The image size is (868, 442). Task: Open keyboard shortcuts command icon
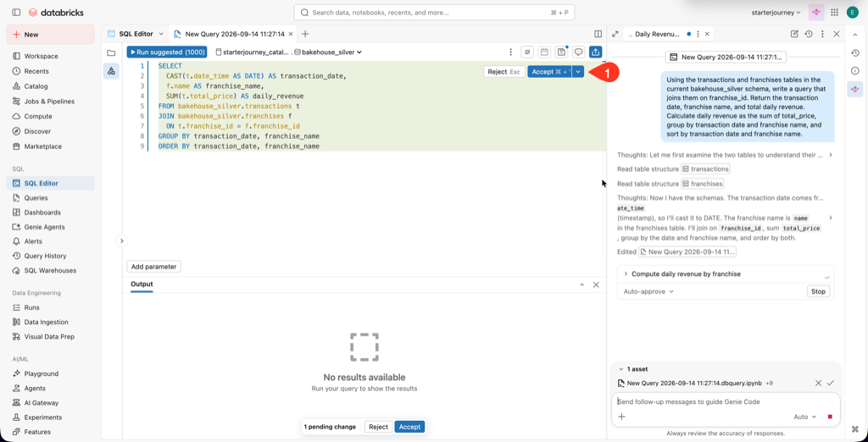click(854, 428)
